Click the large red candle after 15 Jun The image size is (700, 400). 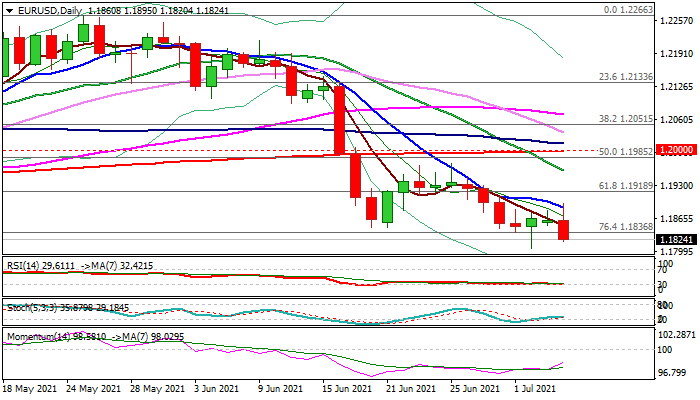point(340,120)
